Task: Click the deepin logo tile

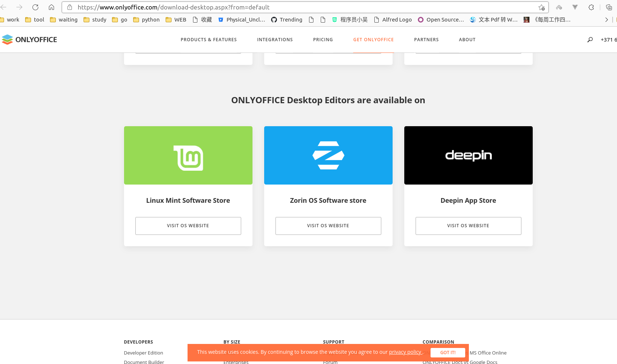Action: pos(468,155)
